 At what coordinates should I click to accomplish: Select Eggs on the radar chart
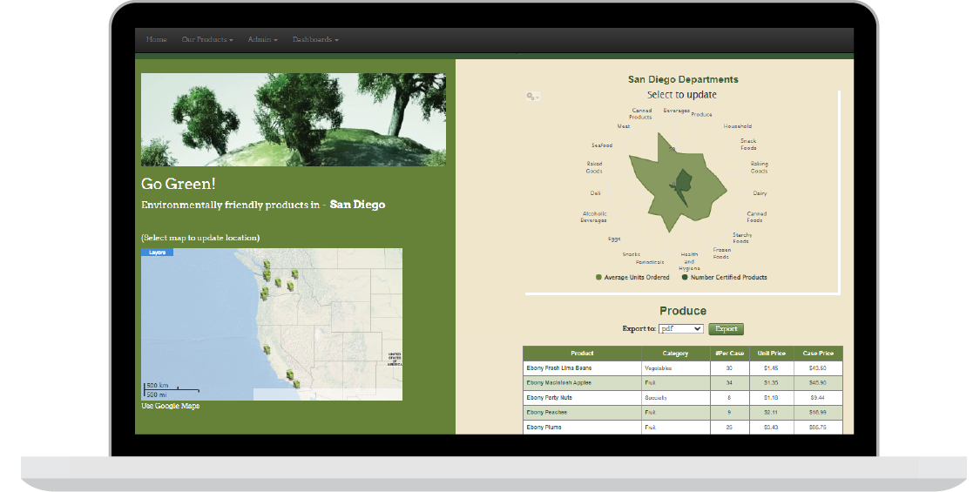(x=614, y=239)
